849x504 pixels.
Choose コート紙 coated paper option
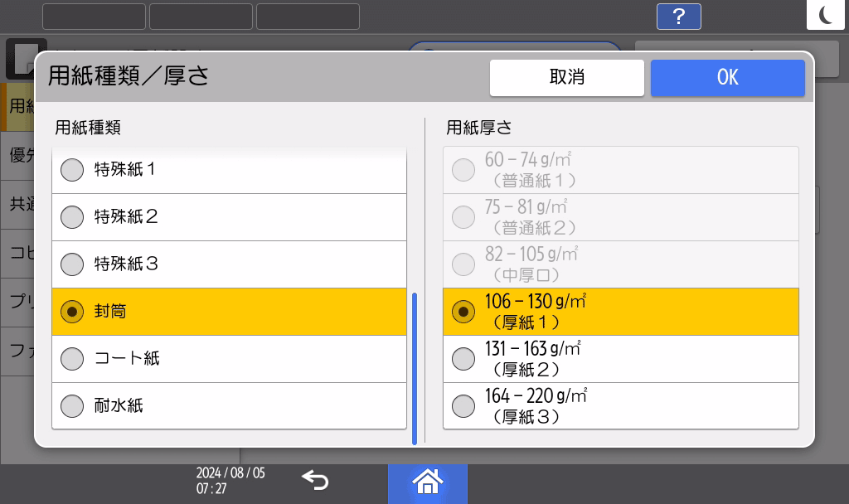[x=229, y=359]
